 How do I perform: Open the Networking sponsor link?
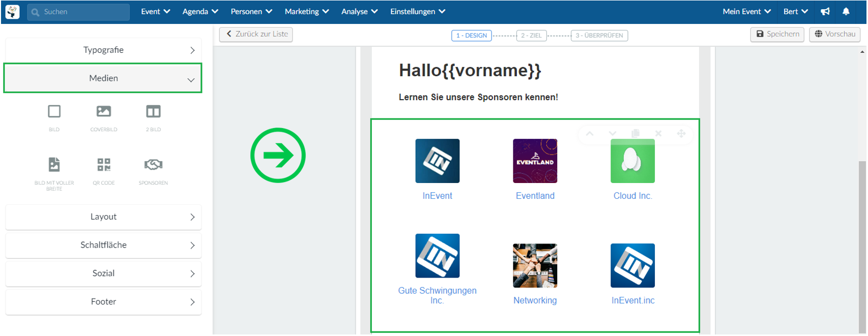[535, 300]
